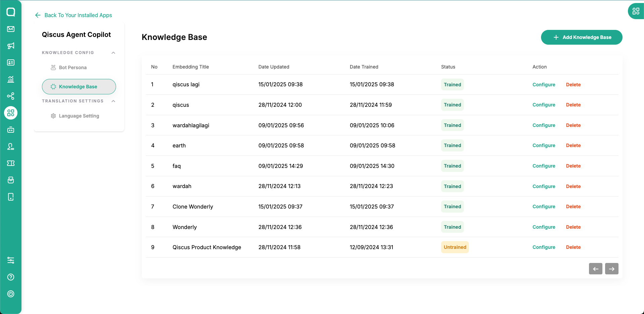Open the analytics chart icon
644x314 pixels.
tap(11, 79)
